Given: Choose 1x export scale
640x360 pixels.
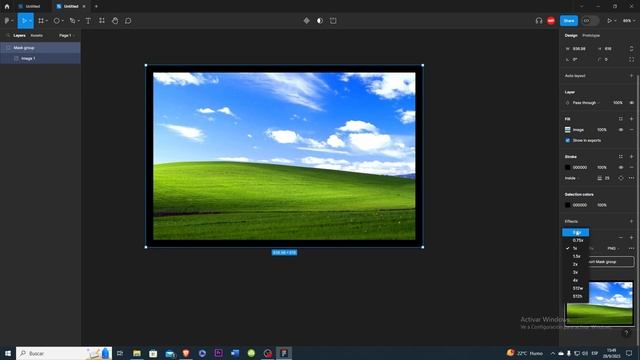Looking at the screenshot, I should point(576,248).
